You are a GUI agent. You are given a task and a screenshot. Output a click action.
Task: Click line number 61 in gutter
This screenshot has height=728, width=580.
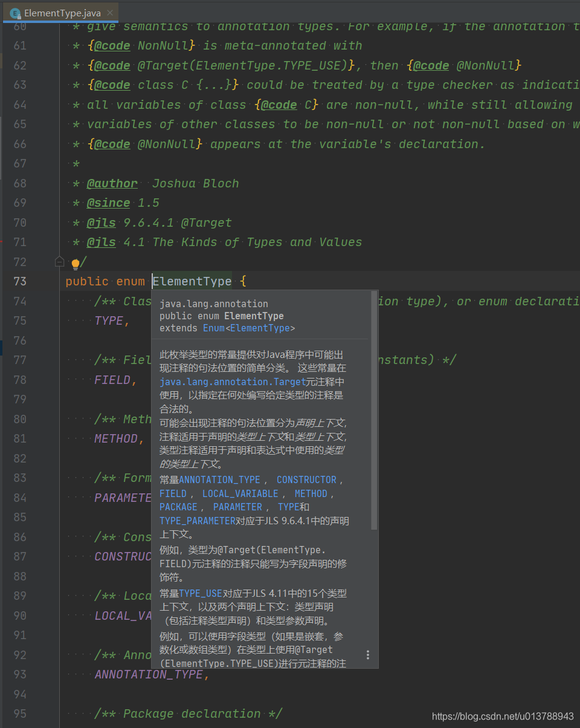click(20, 45)
